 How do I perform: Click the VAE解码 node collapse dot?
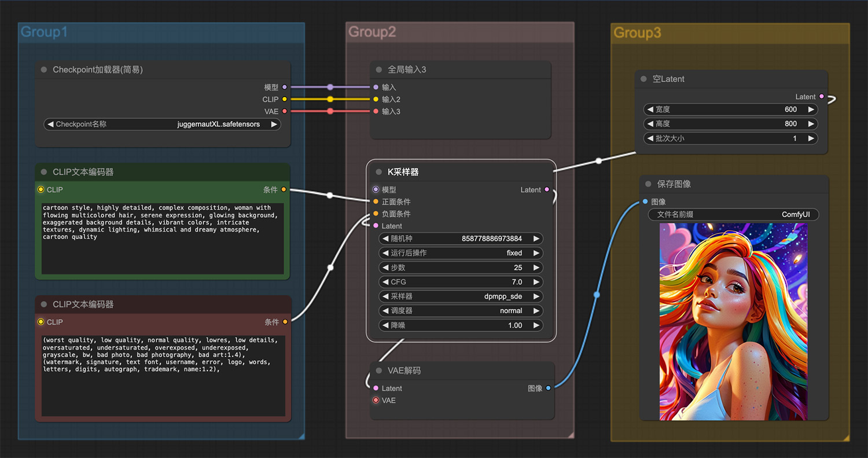379,371
